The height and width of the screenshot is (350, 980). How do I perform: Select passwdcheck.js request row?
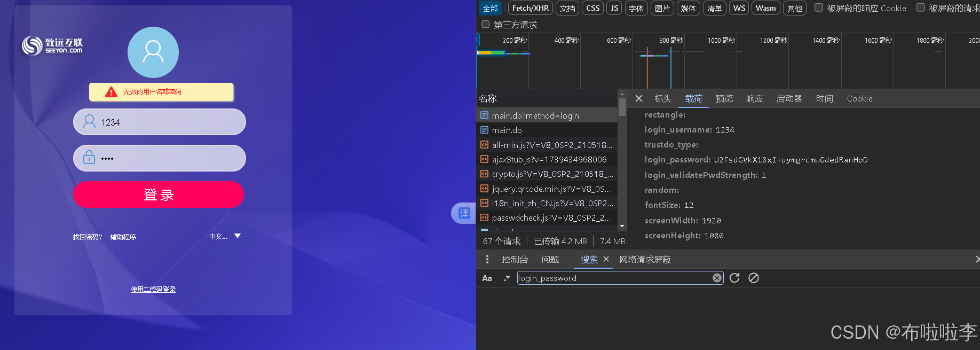(547, 217)
